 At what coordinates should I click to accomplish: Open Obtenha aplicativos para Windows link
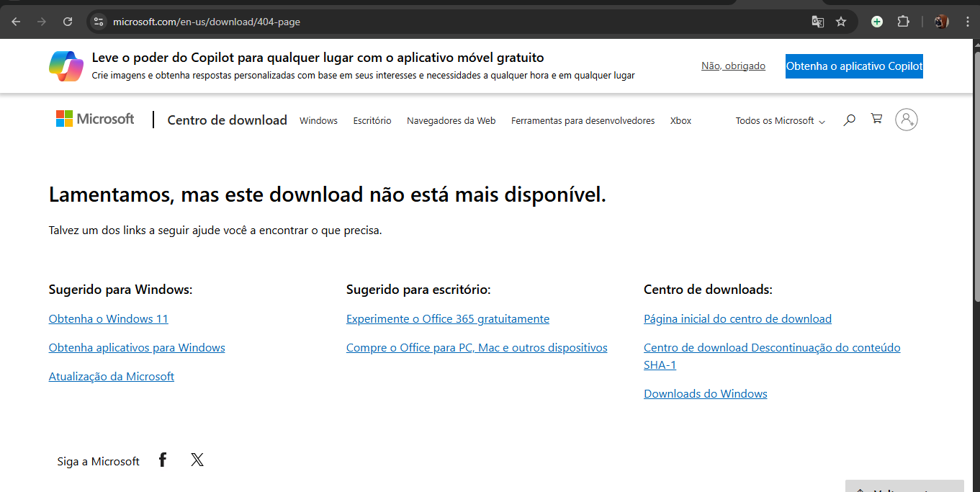137,347
